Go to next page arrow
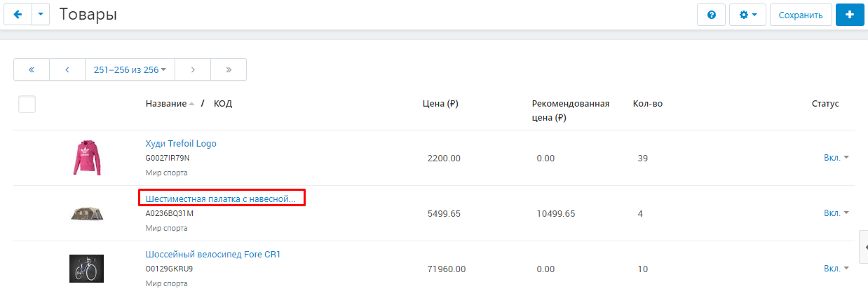 click(193, 69)
